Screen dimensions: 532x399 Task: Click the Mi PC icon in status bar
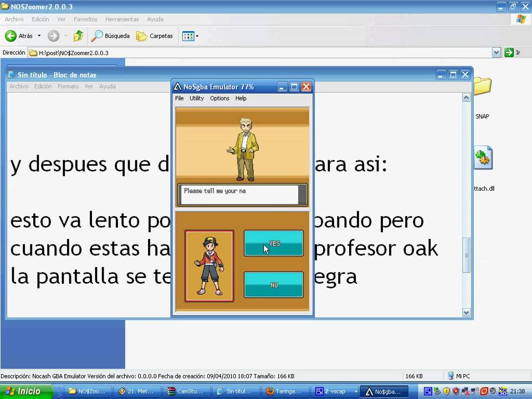click(x=451, y=376)
